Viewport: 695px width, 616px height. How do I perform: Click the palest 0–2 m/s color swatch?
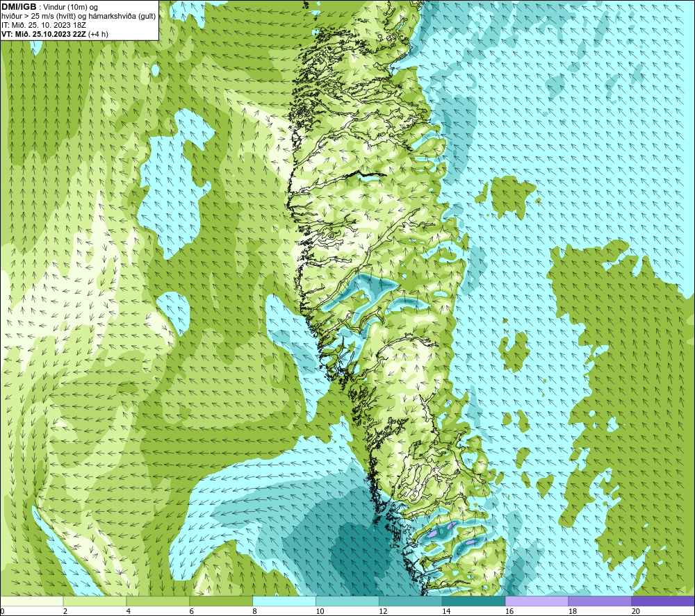[31, 601]
